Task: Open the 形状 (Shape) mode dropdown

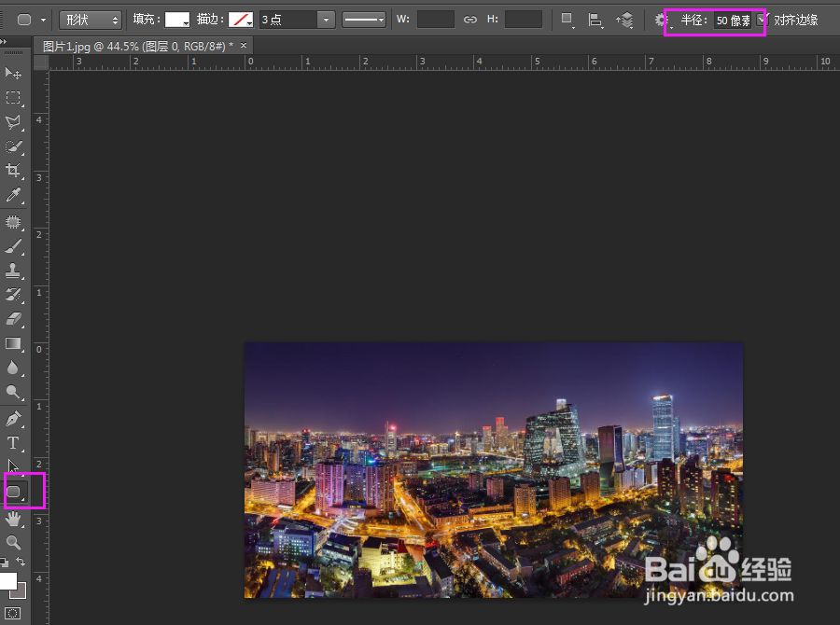Action: [x=90, y=19]
